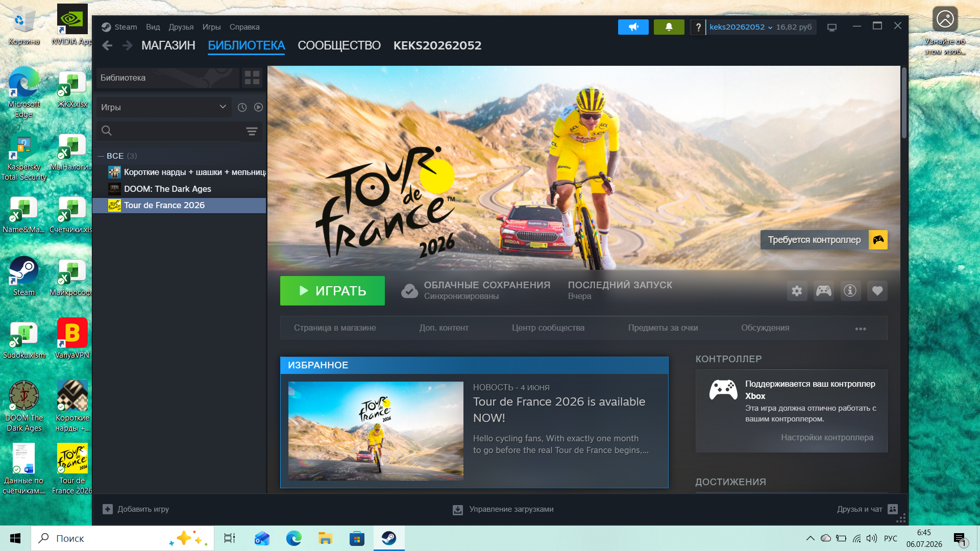
Task: Open the Друзья menu
Action: point(181,27)
